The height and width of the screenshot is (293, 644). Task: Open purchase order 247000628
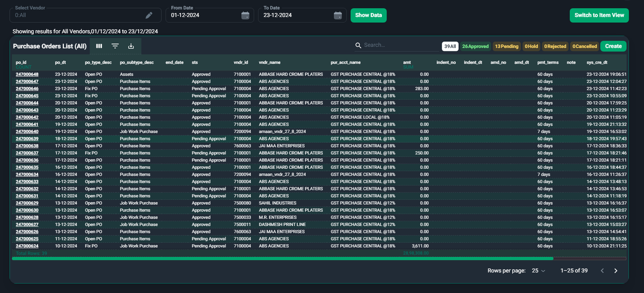point(27,217)
